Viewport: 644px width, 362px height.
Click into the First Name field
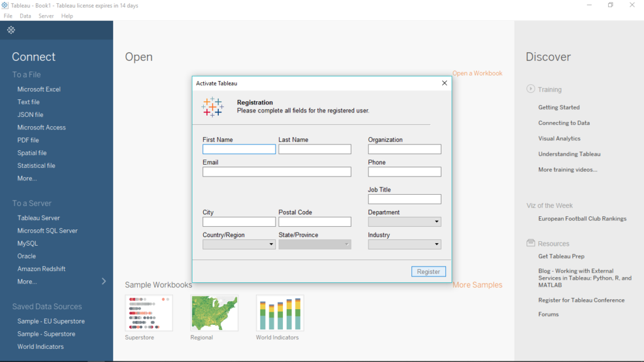239,149
